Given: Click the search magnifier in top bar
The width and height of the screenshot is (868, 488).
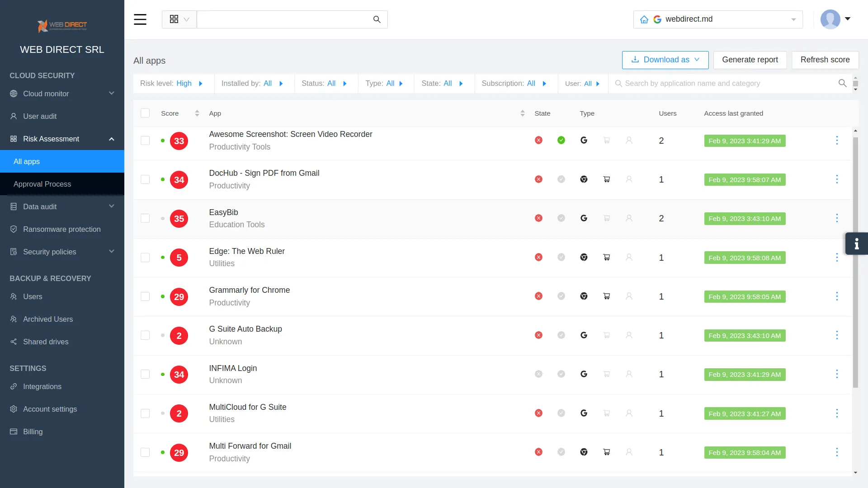Looking at the screenshot, I should [x=377, y=19].
